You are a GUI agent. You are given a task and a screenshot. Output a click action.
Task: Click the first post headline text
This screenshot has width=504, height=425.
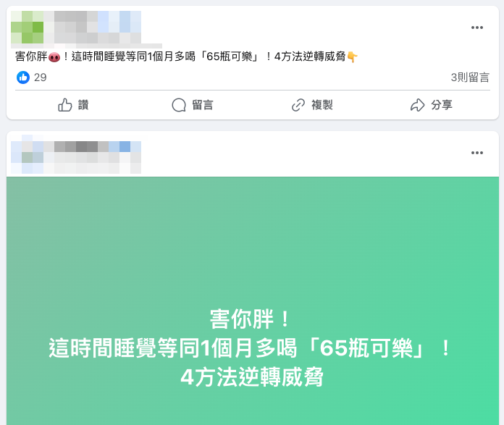coord(186,56)
